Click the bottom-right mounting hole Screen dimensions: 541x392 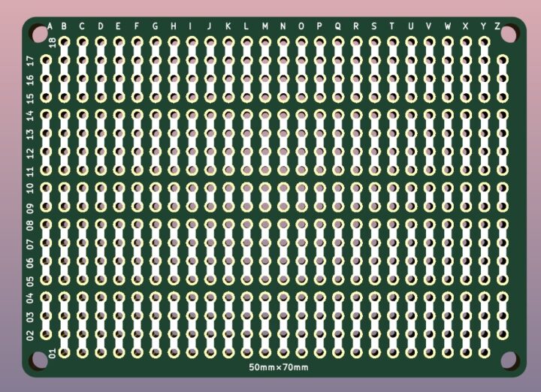tap(509, 360)
